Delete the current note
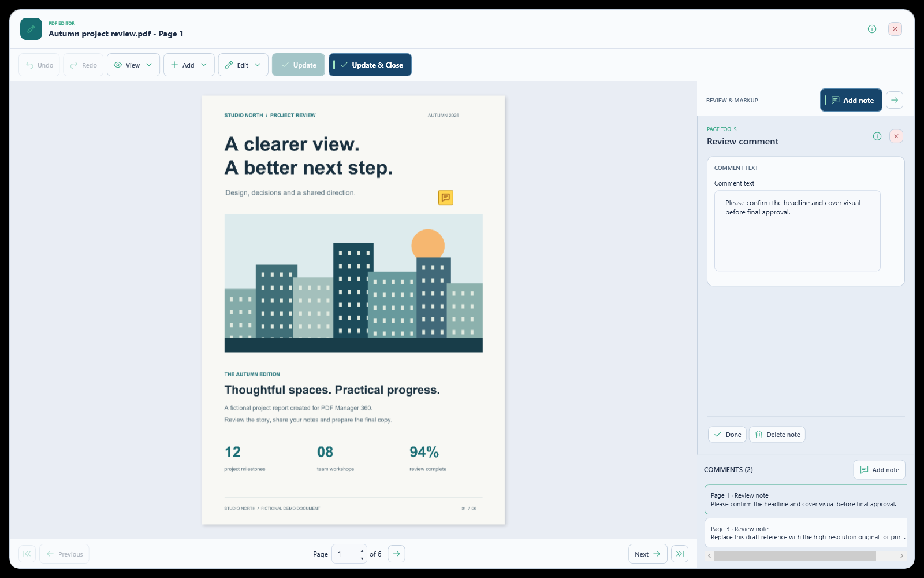 [x=777, y=435]
